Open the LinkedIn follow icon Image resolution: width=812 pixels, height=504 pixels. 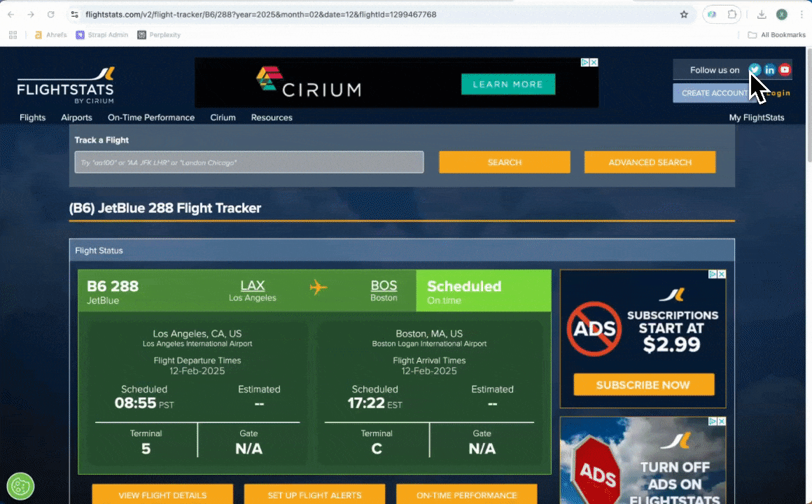pos(769,69)
